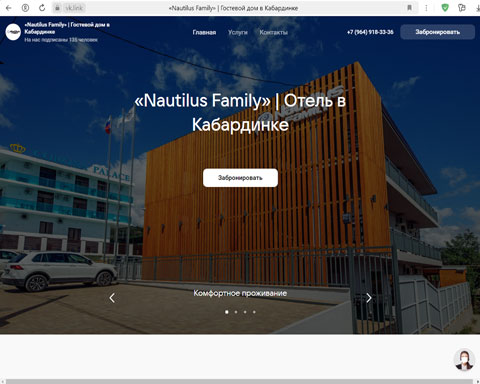Viewport: 480px width, 384px height.
Task: Call the phone number +7 (964) 918-33-36
Action: tap(370, 32)
